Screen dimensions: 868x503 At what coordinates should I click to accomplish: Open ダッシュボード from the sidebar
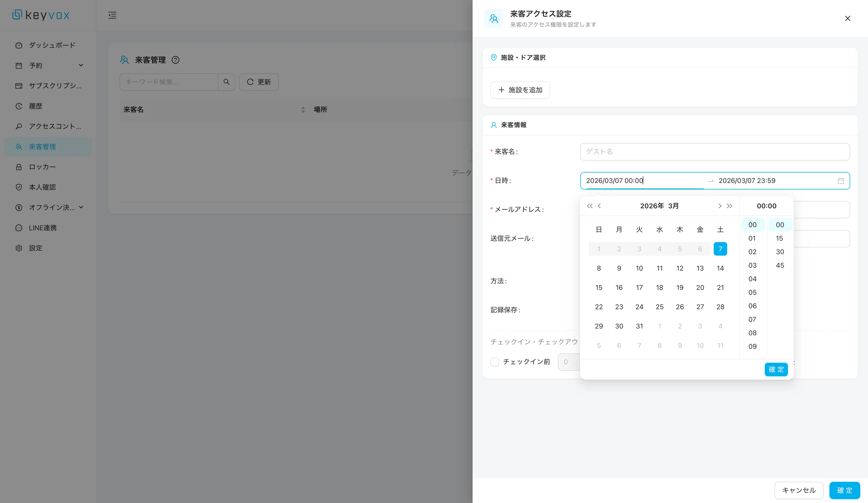pyautogui.click(x=52, y=45)
